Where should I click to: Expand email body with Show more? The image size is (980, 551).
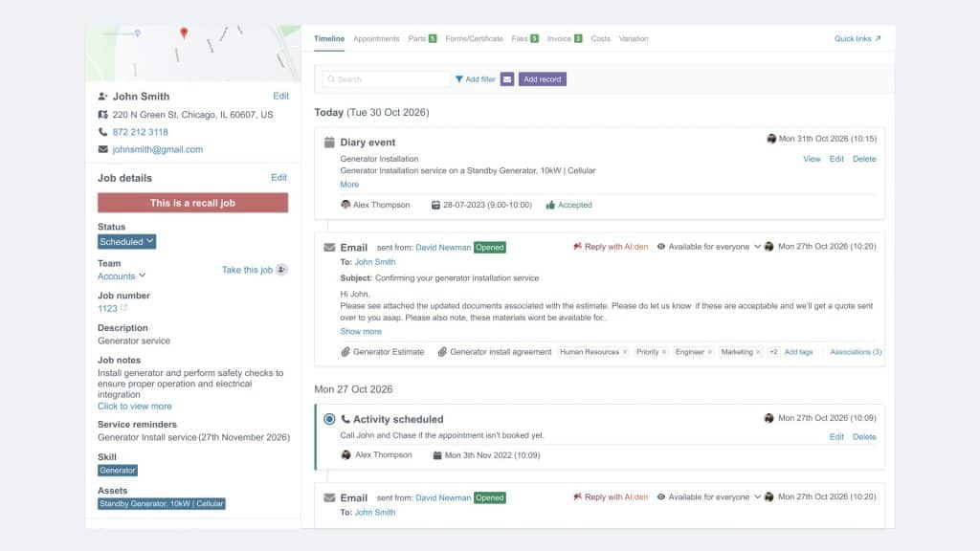click(x=361, y=332)
